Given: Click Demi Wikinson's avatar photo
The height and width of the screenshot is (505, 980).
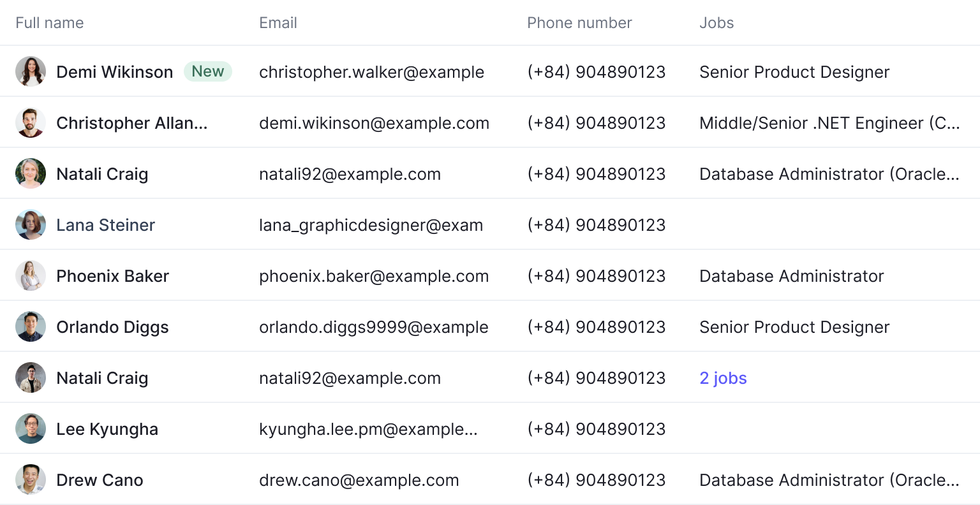Looking at the screenshot, I should (x=31, y=71).
